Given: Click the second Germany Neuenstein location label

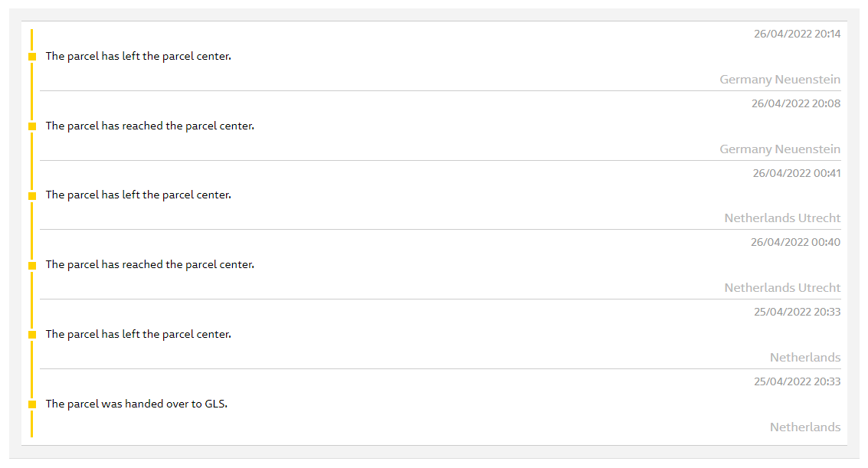Looking at the screenshot, I should [779, 149].
